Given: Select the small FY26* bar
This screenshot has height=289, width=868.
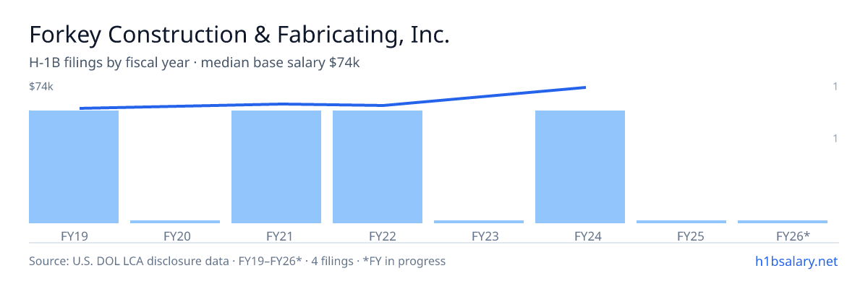Looking at the screenshot, I should pos(783,222).
